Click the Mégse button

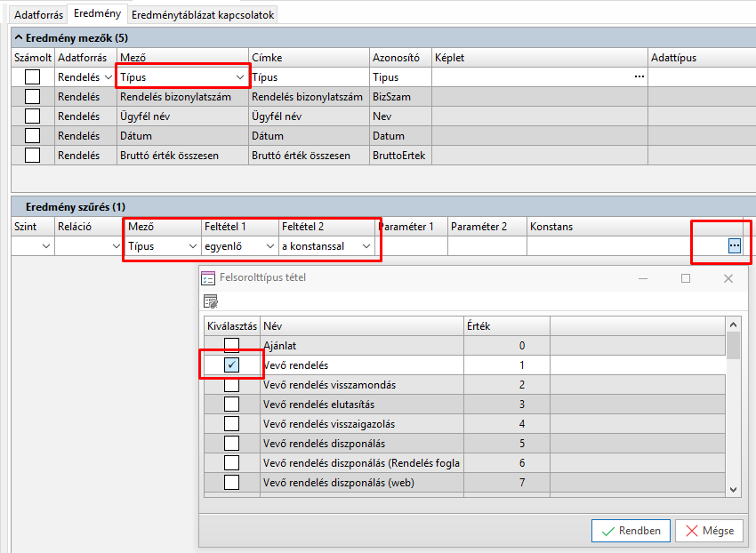point(709,531)
